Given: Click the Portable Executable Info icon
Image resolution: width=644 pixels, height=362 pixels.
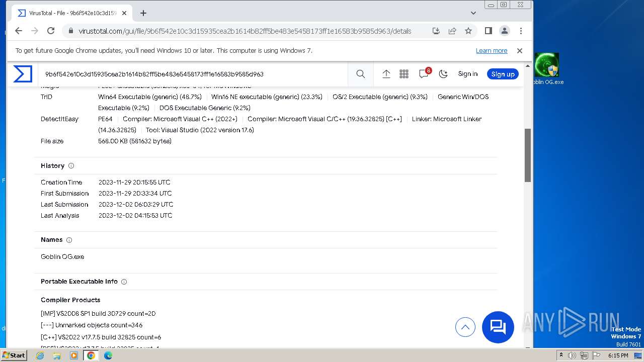Looking at the screenshot, I should 124,282.
